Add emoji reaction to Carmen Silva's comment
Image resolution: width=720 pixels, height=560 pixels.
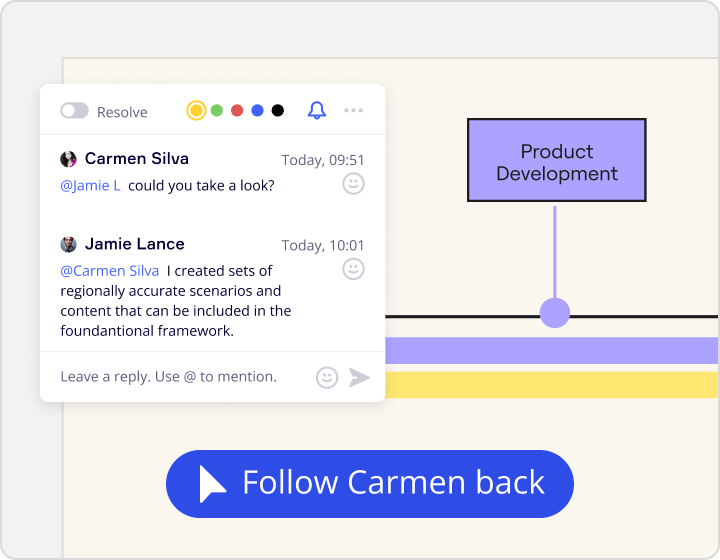(x=354, y=184)
